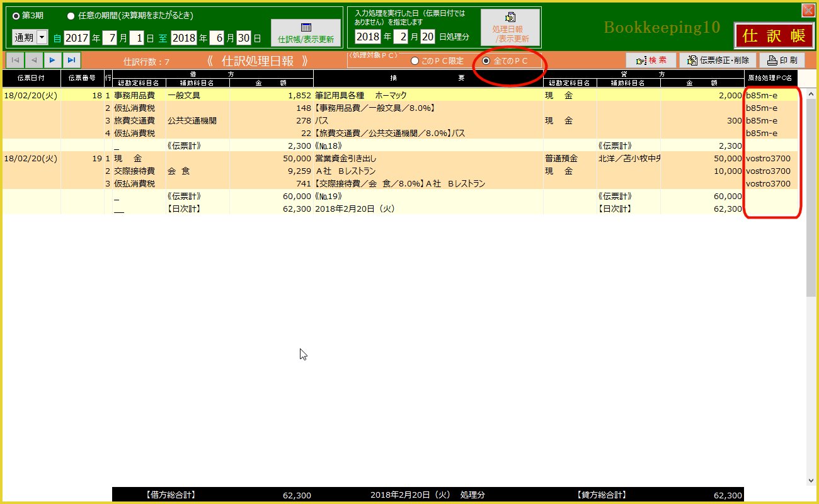Click the next record arrow button
This screenshot has height=504, width=819.
(52, 60)
